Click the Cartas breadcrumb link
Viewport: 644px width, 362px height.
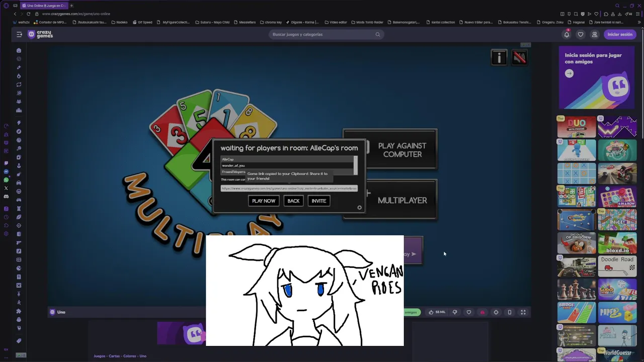(x=114, y=356)
